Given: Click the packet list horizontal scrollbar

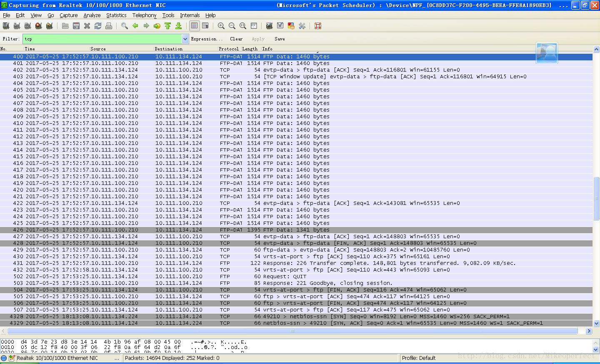Looking at the screenshot, I should (292, 331).
